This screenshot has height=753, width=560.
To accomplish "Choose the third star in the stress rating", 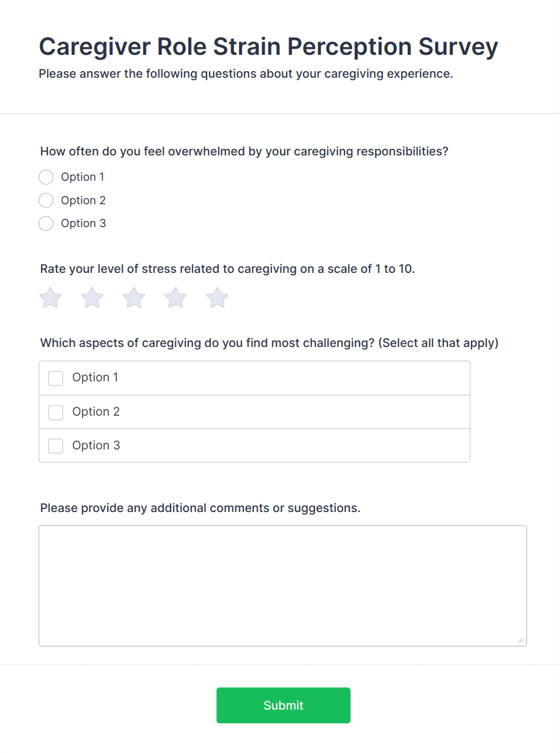I will point(134,298).
